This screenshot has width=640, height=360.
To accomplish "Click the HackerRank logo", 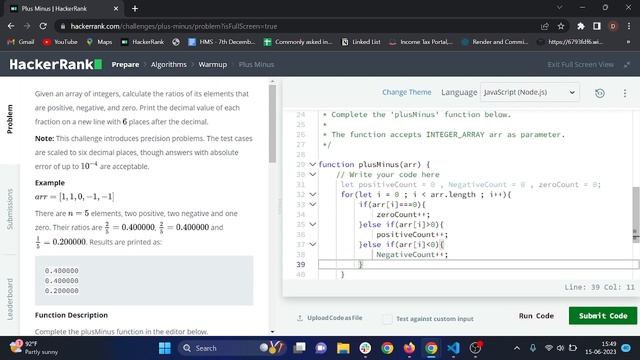I will tap(56, 64).
